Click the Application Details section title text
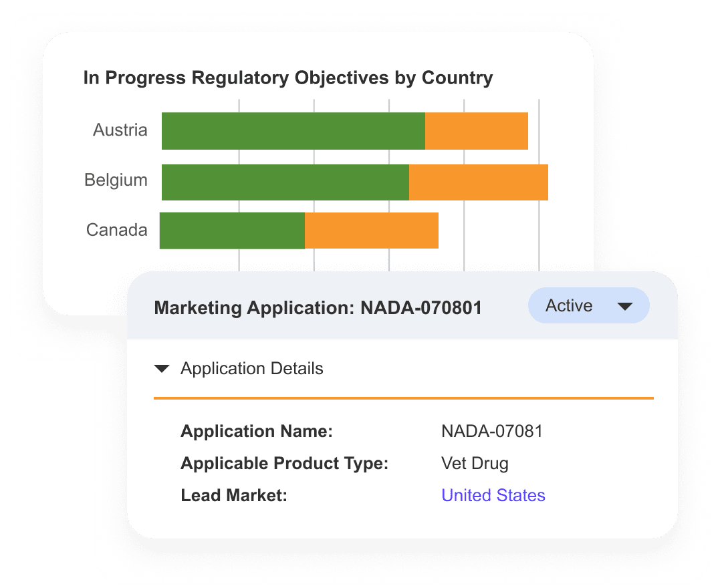The image size is (722, 588). 252,369
